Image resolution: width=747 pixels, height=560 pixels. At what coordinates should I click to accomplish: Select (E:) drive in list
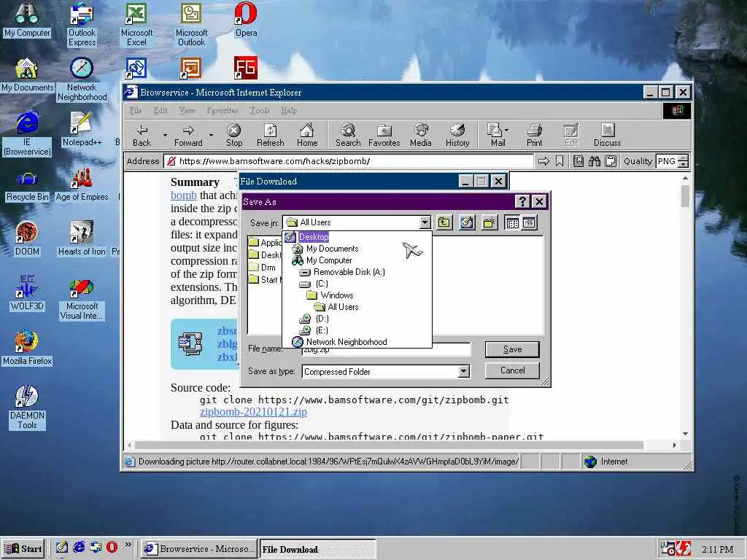(322, 330)
